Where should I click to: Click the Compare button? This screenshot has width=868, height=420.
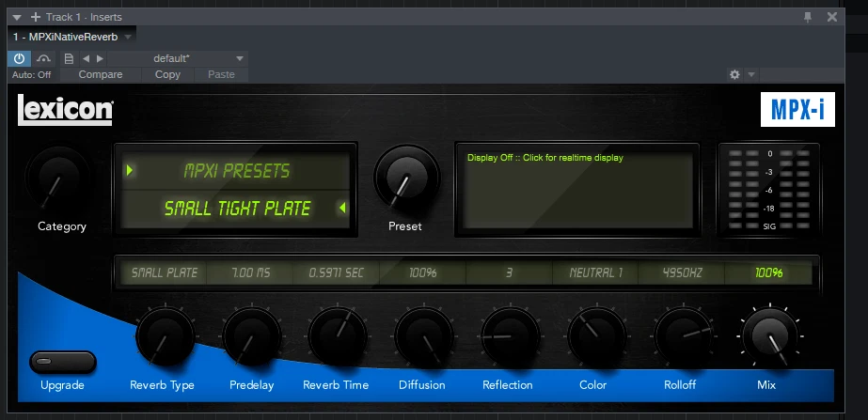click(x=101, y=74)
